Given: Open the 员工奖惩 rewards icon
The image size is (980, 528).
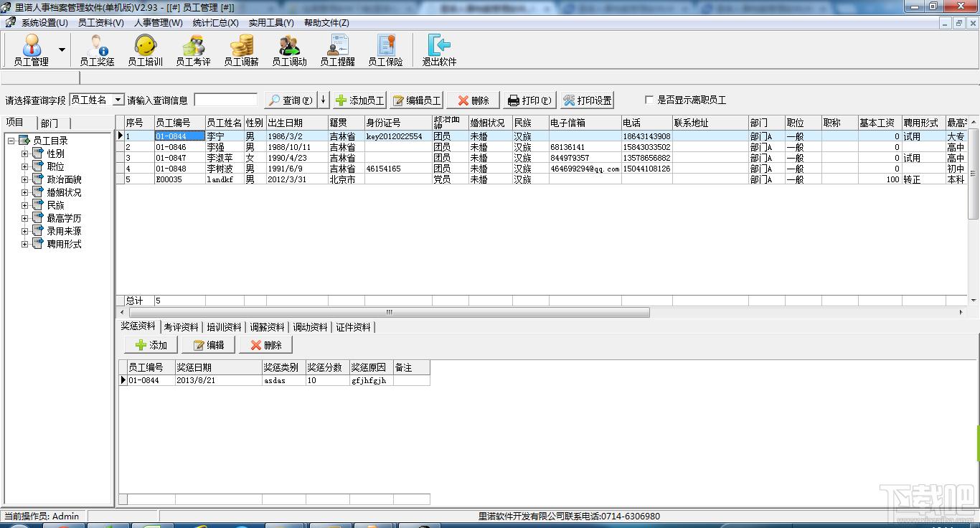Looking at the screenshot, I should (x=97, y=49).
